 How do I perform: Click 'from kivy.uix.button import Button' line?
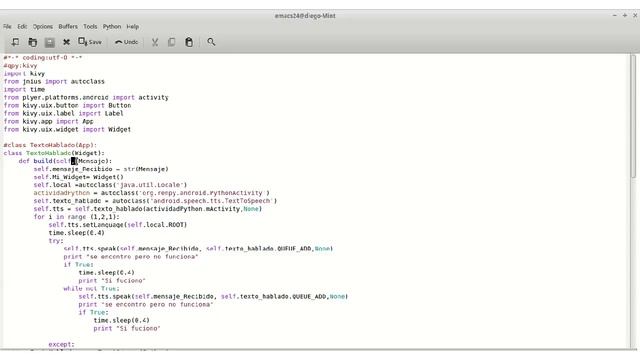click(x=67, y=105)
